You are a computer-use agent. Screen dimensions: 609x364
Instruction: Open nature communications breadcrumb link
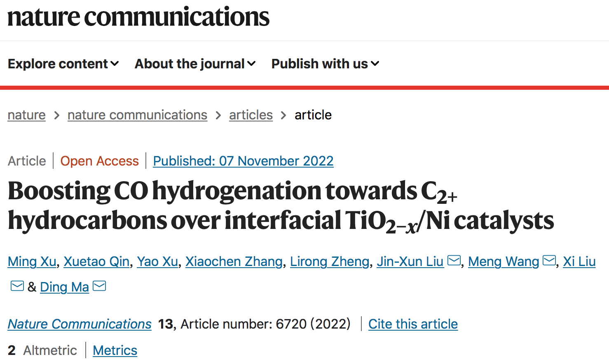point(137,115)
